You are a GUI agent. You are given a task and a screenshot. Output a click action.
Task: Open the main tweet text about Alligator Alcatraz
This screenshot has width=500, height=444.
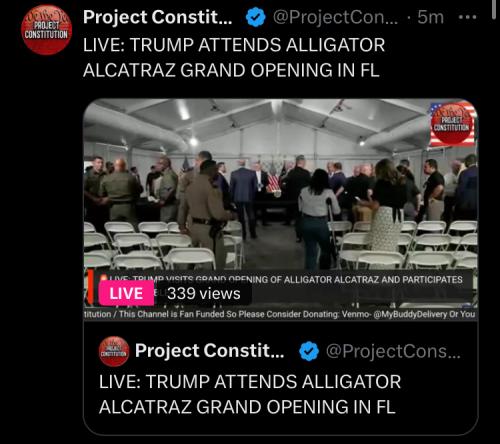234,57
